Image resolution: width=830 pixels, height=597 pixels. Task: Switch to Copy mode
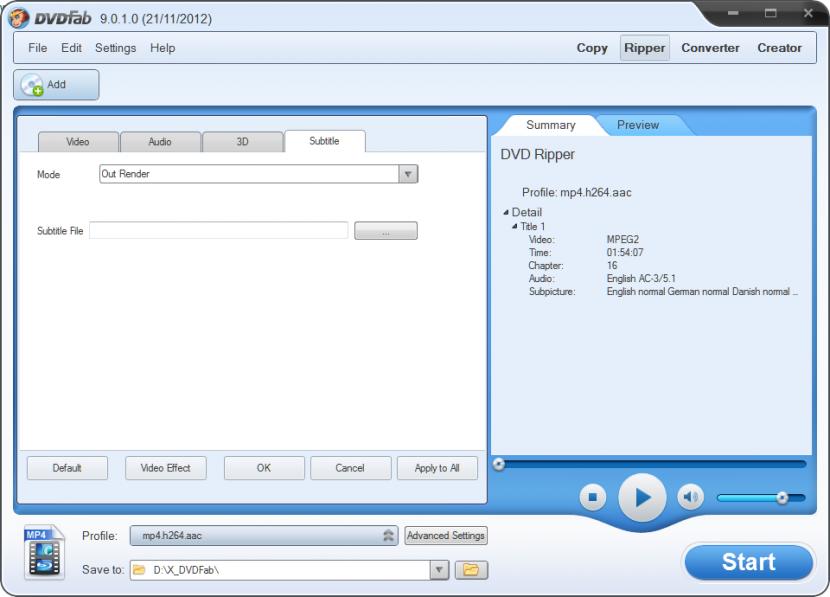tap(592, 48)
